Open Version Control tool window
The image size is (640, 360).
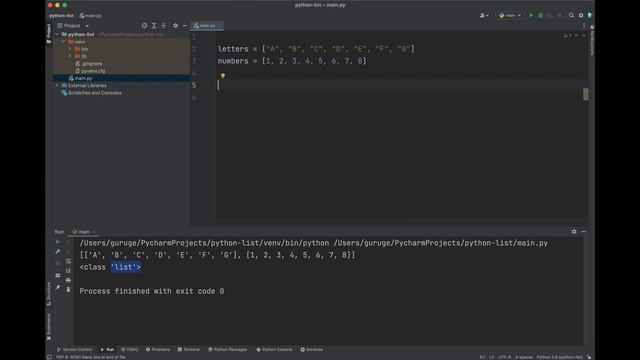tap(74, 350)
